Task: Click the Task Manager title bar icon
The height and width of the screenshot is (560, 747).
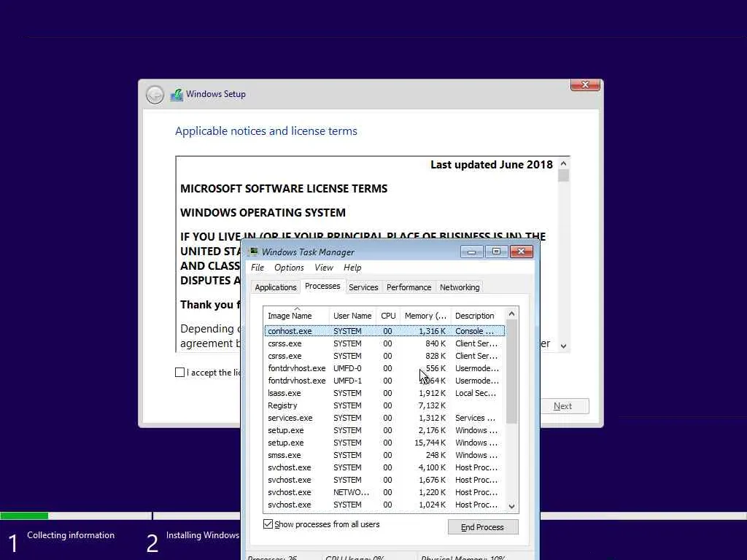Action: click(253, 252)
